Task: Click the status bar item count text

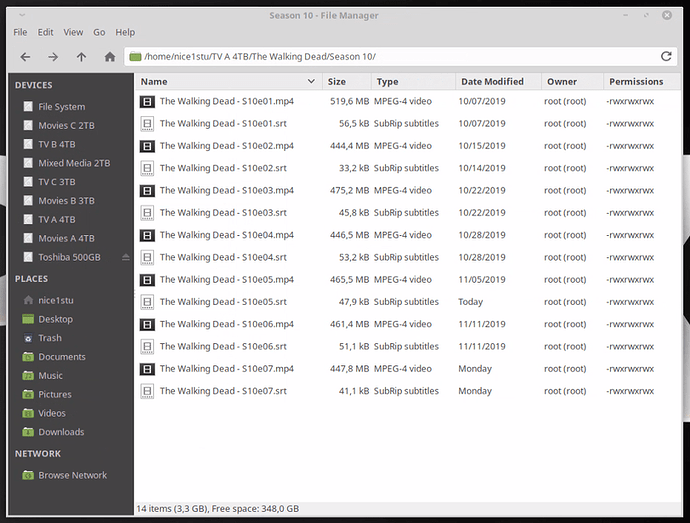Action: 217,509
